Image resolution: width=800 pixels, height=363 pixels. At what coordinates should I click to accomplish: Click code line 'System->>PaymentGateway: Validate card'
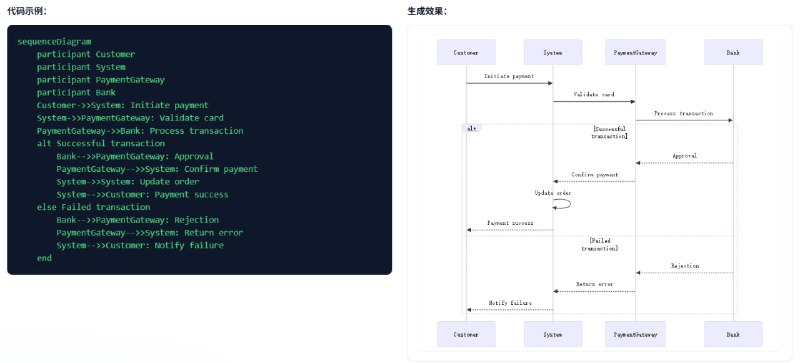130,118
